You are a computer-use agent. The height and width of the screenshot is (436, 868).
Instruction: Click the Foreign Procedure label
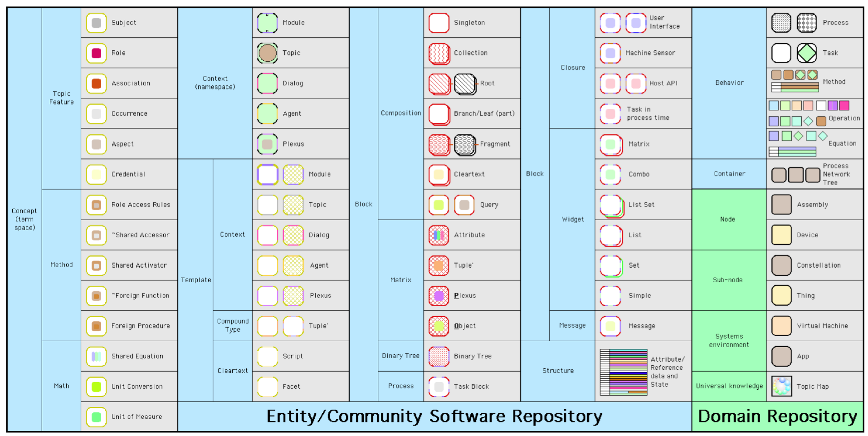click(141, 326)
